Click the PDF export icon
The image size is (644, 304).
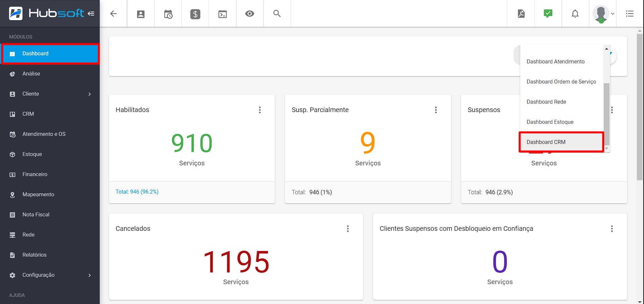(x=521, y=13)
